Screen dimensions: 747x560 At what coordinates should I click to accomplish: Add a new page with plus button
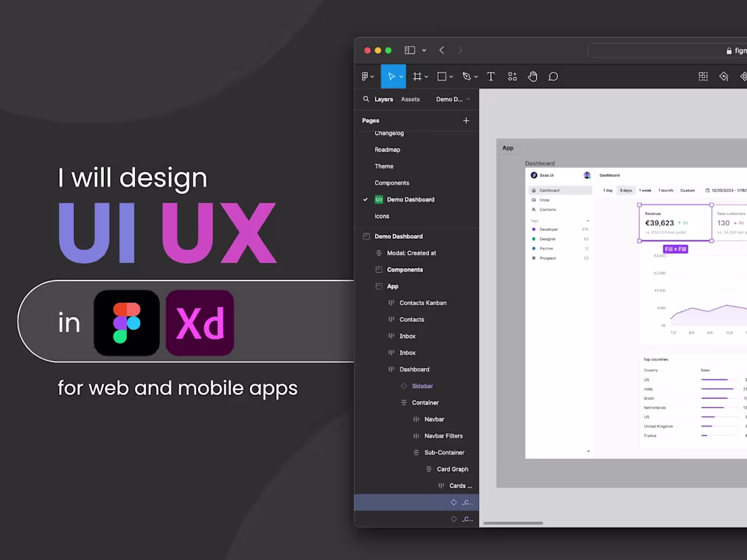tap(466, 120)
